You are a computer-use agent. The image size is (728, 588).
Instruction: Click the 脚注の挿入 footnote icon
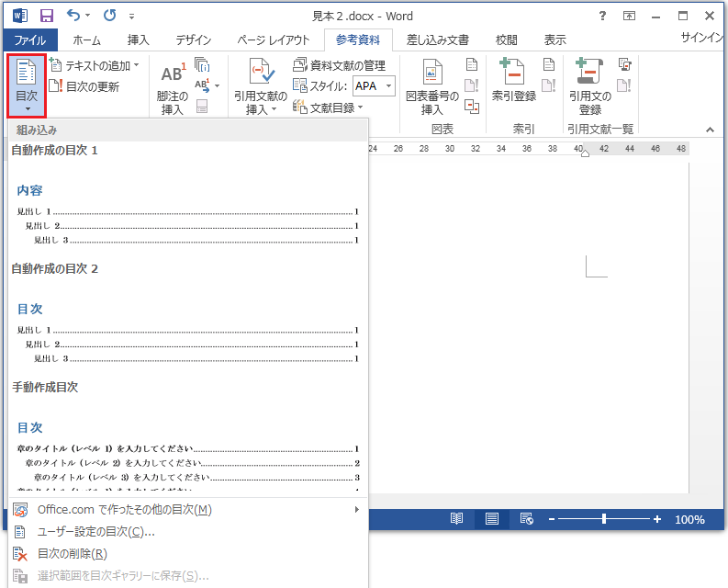[x=173, y=75]
